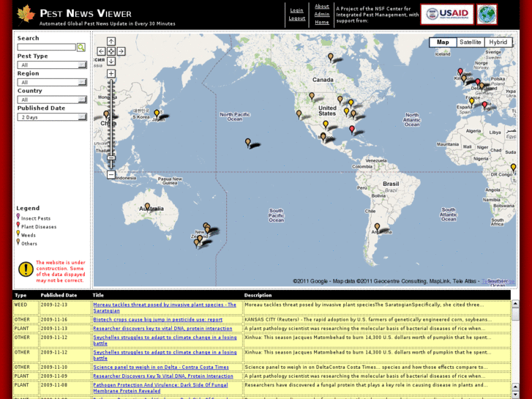Image resolution: width=532 pixels, height=399 pixels.
Task: Click the map center reset icon
Action: (x=111, y=51)
